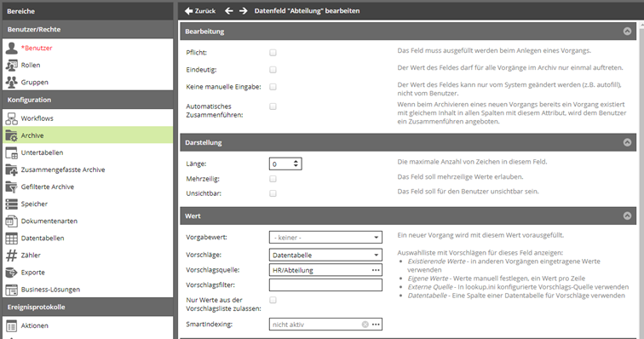Image resolution: width=644 pixels, height=339 pixels.
Task: Open the Vorgabewert dropdown
Action: coord(325,238)
